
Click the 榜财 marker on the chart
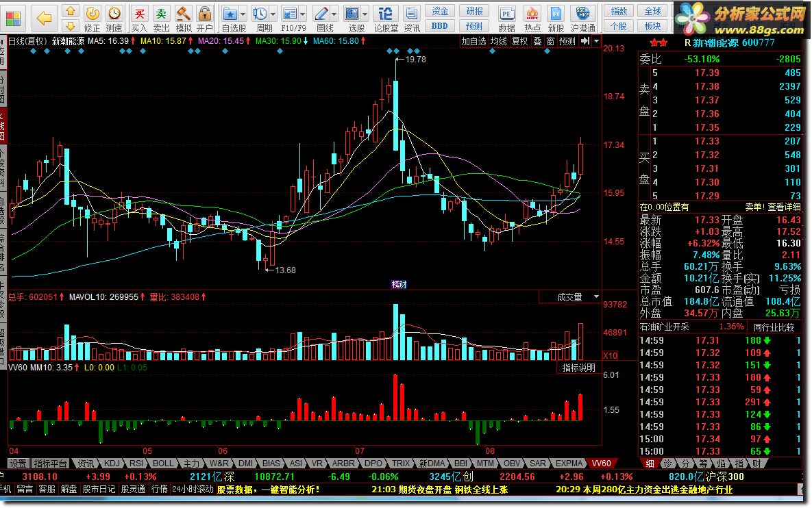pos(399,285)
